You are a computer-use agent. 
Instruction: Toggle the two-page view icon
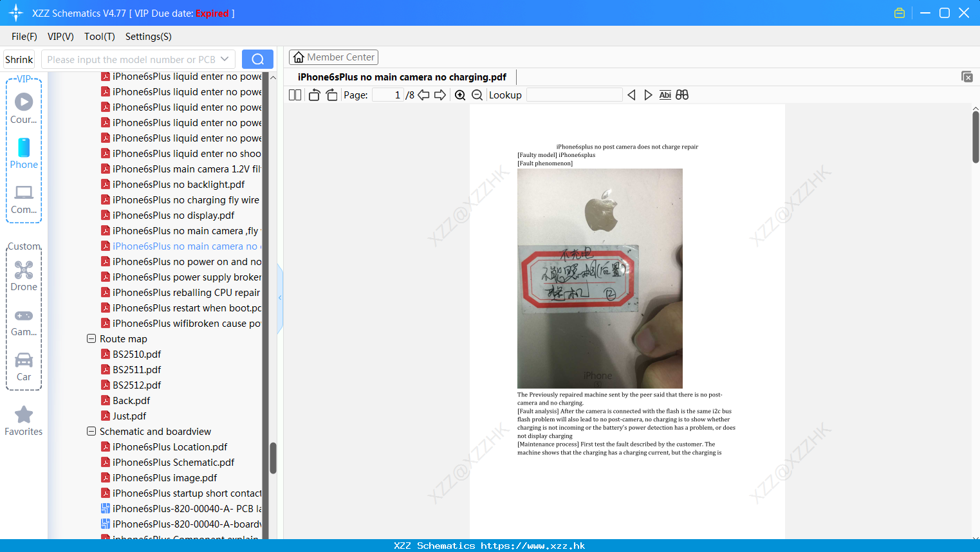[295, 95]
